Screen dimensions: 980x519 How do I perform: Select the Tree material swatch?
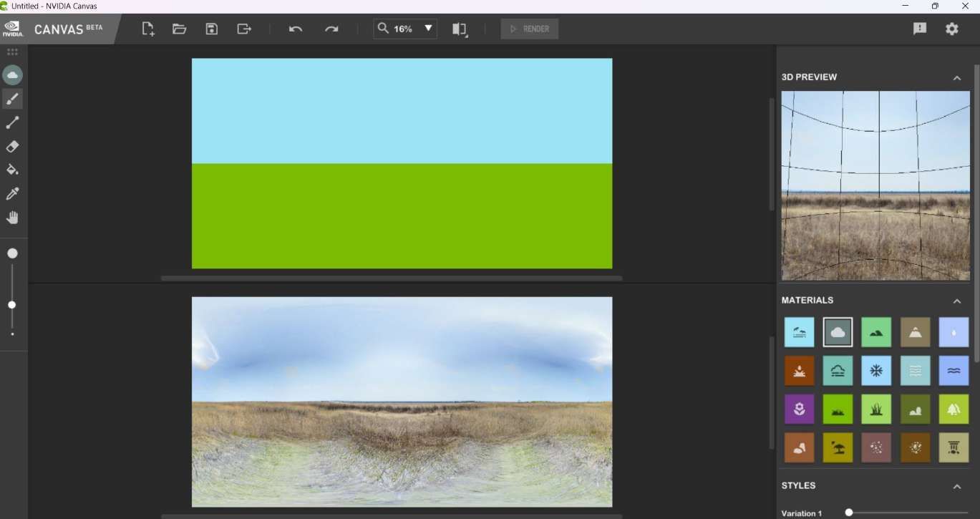coord(954,409)
